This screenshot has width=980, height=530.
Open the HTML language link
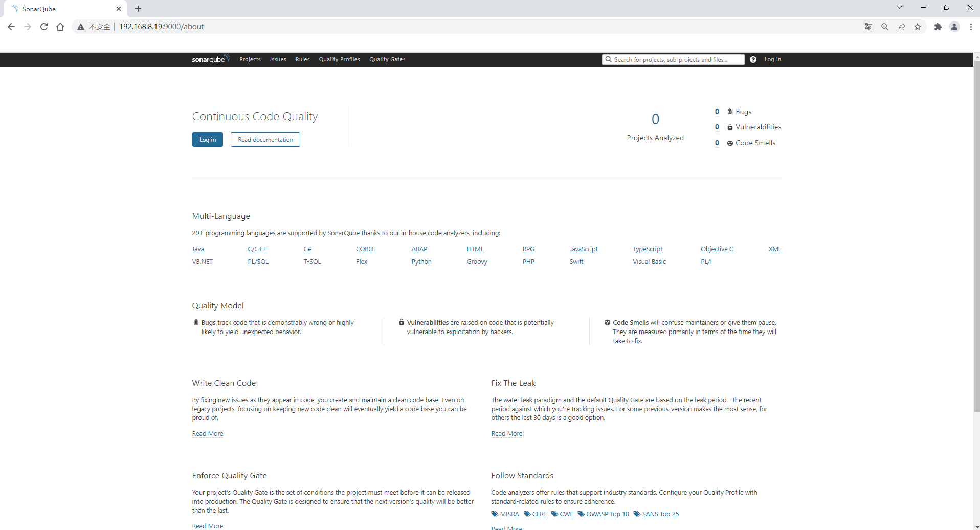click(475, 249)
